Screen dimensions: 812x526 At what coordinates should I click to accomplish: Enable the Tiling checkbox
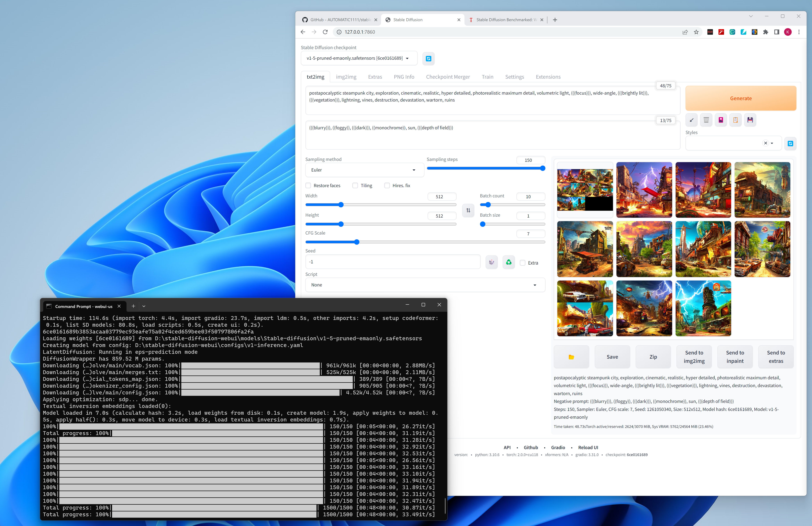[x=355, y=185]
